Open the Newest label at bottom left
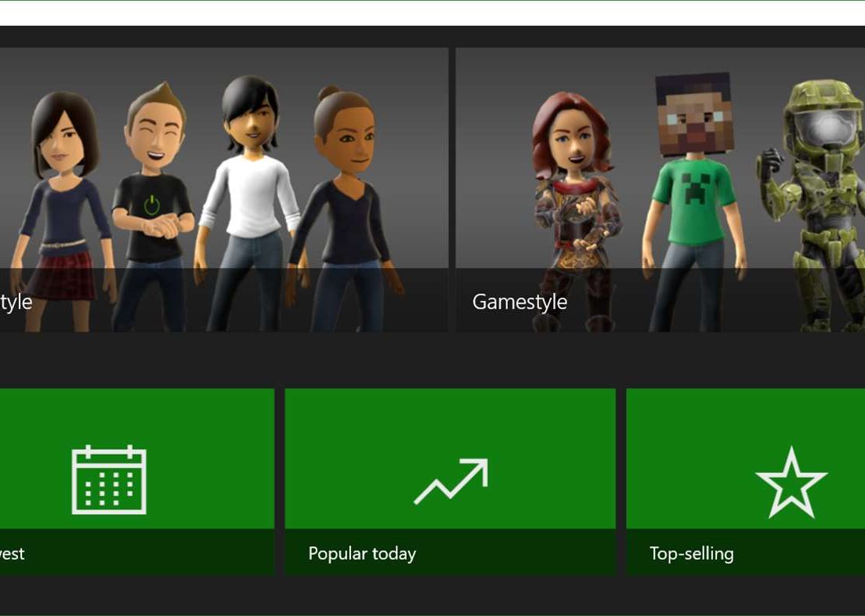 (13, 553)
